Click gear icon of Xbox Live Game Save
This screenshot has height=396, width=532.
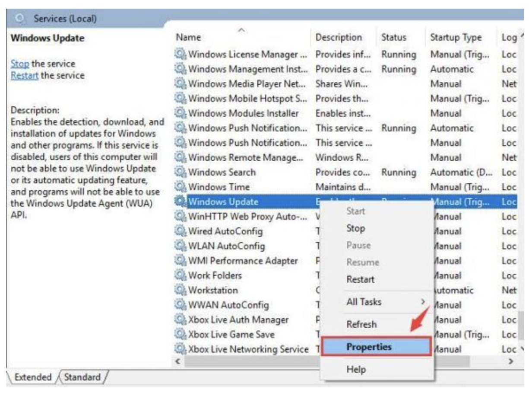point(180,335)
